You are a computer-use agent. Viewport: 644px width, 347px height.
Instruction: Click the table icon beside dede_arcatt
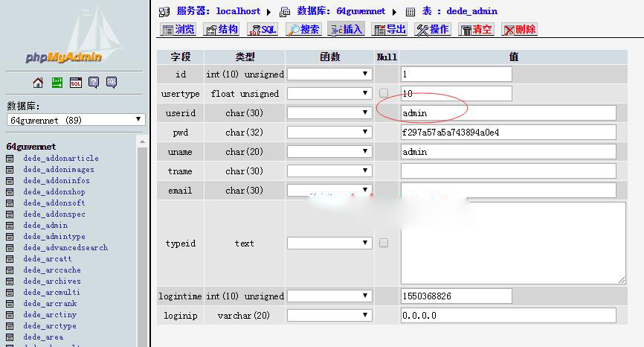[10, 258]
